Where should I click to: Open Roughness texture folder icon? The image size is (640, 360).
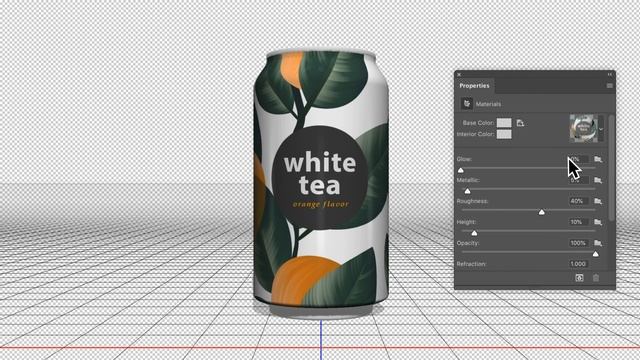[x=598, y=201]
